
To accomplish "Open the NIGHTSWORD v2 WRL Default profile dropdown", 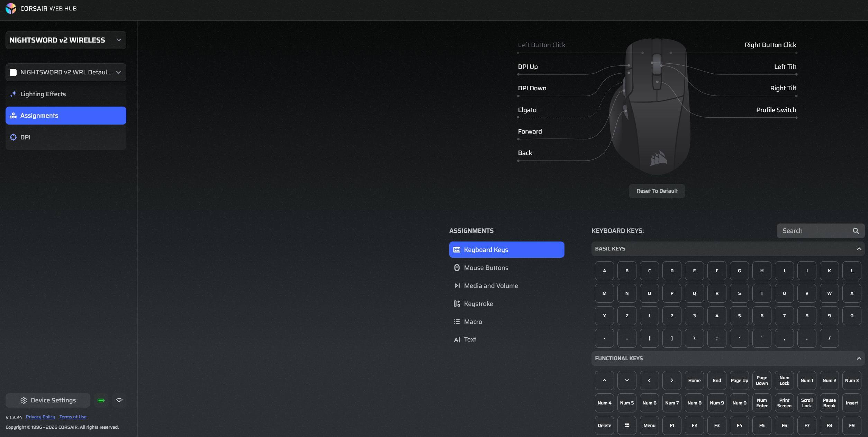I will [x=66, y=72].
